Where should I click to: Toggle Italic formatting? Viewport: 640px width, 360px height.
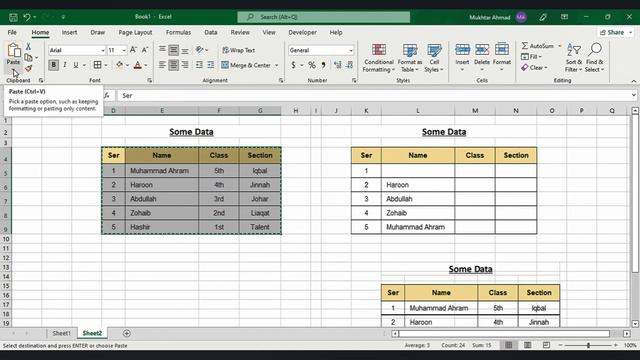click(x=64, y=65)
